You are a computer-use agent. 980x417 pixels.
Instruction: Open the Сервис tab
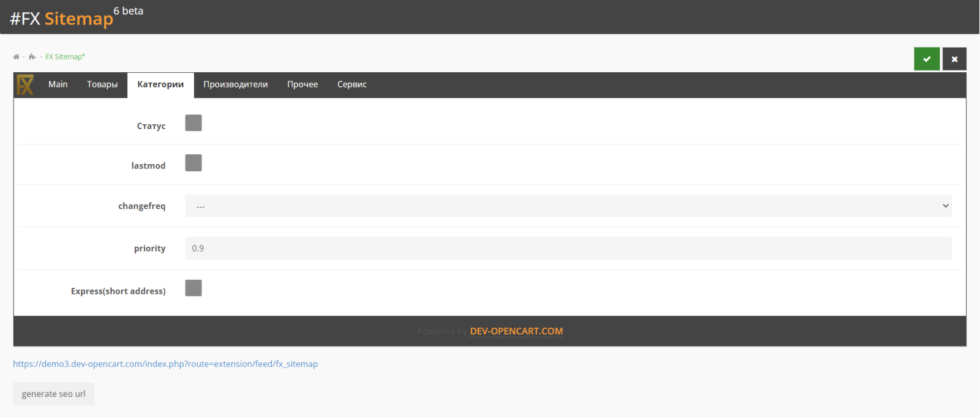(x=352, y=85)
